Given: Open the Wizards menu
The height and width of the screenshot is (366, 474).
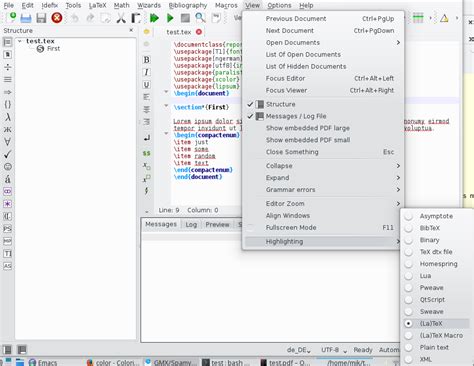Looking at the screenshot, I should [149, 5].
